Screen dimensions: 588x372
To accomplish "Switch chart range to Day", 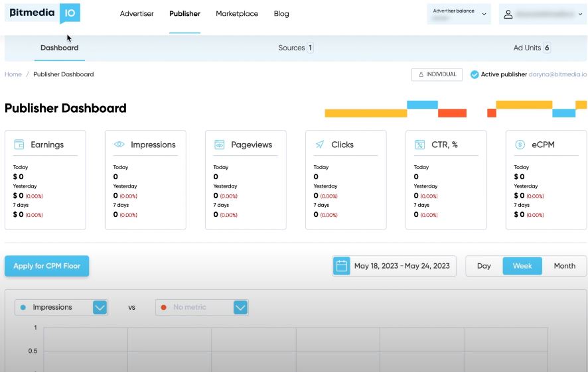I will coord(484,266).
